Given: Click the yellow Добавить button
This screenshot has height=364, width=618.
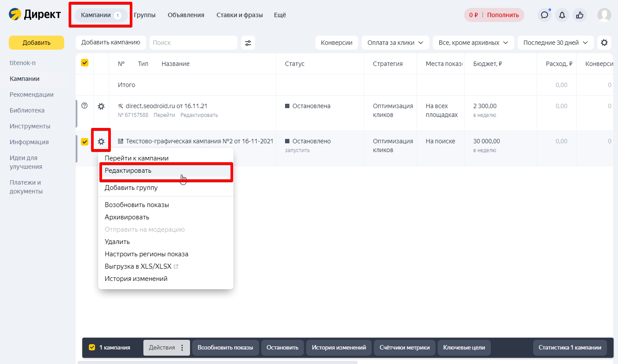Looking at the screenshot, I should tap(37, 43).
